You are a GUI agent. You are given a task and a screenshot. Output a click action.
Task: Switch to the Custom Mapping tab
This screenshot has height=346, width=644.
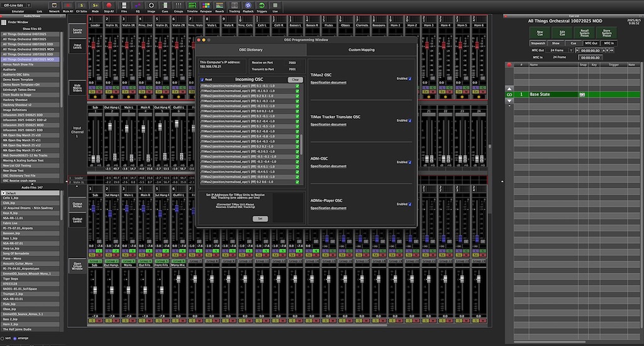click(362, 48)
